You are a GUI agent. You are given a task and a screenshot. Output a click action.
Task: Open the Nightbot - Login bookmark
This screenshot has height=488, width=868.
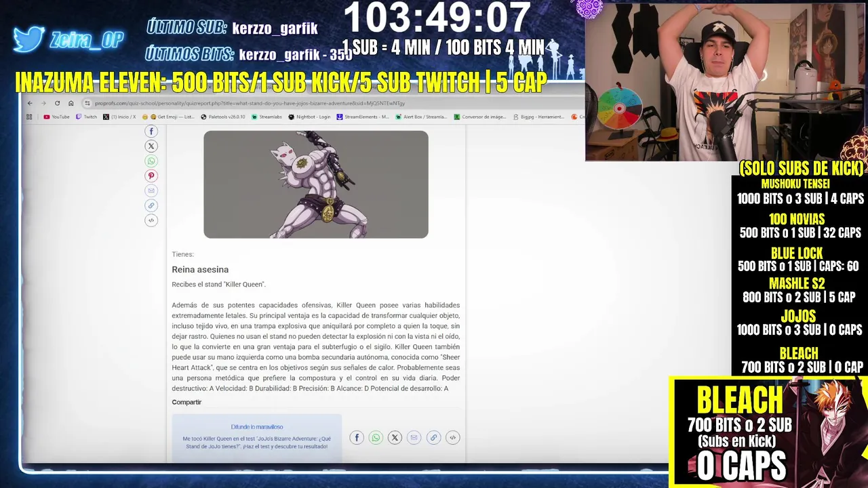click(309, 117)
